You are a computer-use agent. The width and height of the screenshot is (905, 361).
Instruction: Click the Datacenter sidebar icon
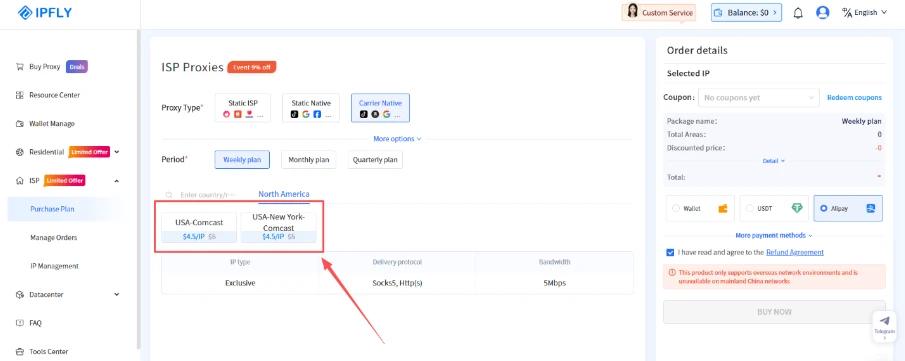pyautogui.click(x=19, y=295)
